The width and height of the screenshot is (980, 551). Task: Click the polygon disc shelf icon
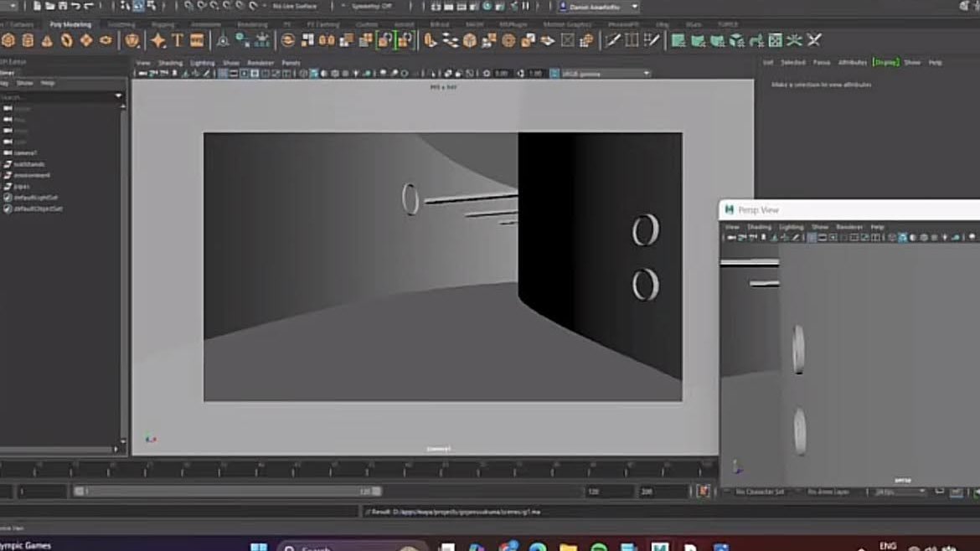(106, 40)
